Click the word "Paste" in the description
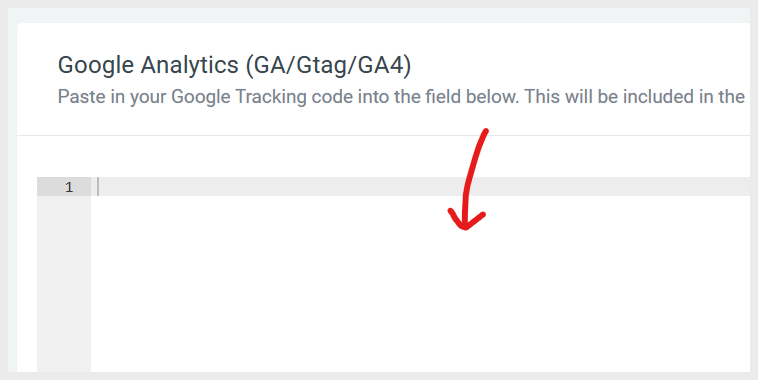This screenshot has width=758, height=380. 82,97
